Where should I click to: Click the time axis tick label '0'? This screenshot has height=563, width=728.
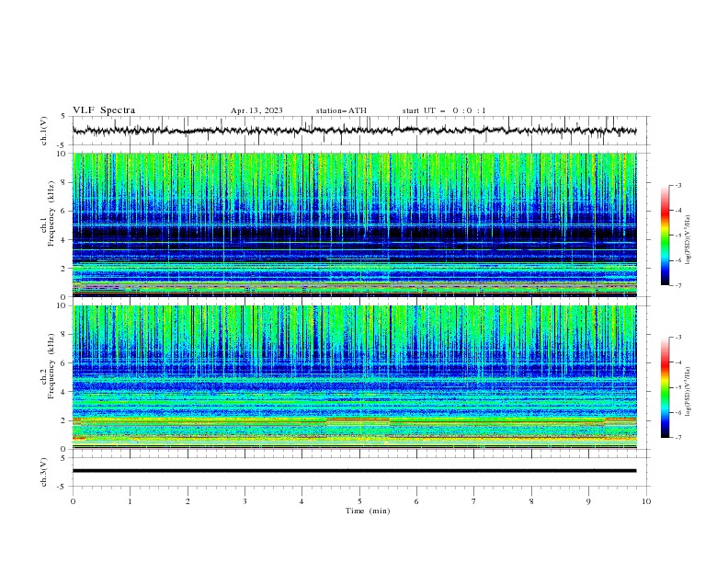(73, 501)
